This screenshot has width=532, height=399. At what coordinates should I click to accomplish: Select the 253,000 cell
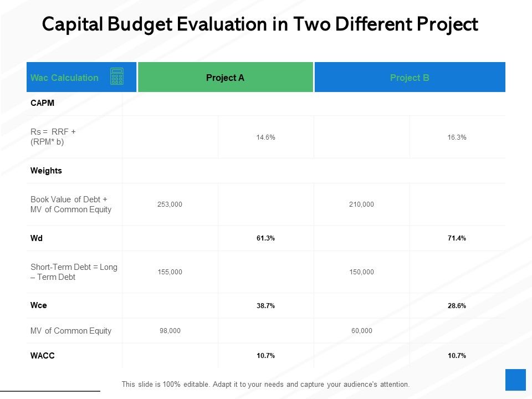point(170,204)
